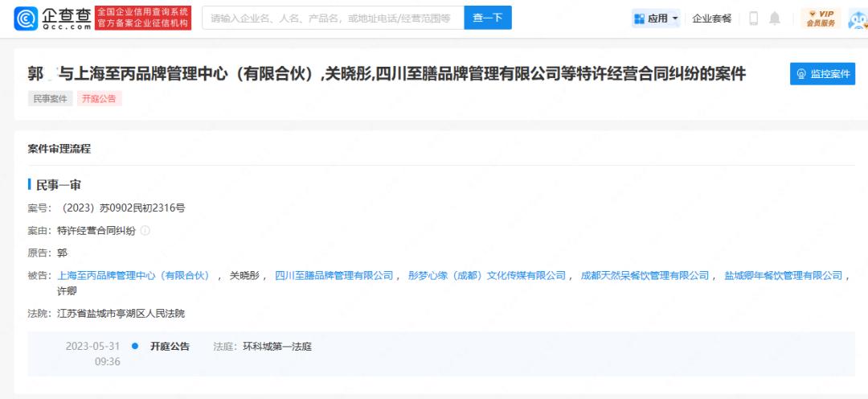Click the 监控案件 button
868x399 pixels.
(822, 73)
